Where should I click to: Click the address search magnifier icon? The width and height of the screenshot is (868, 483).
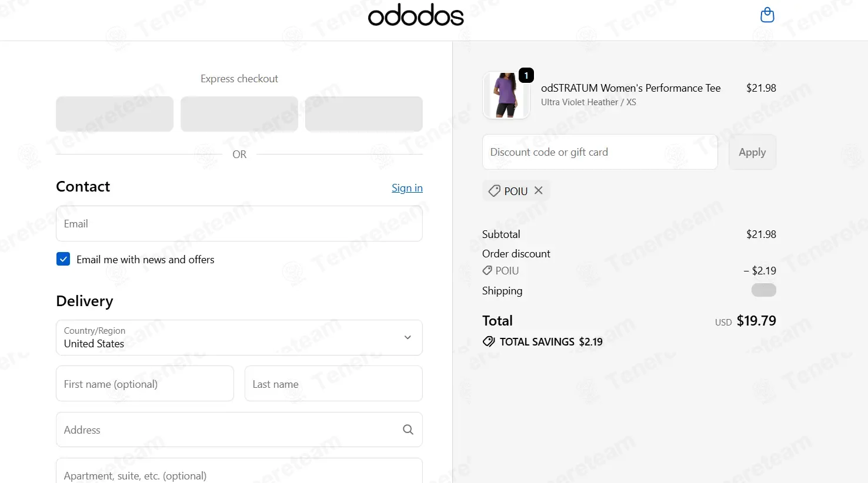click(x=408, y=430)
